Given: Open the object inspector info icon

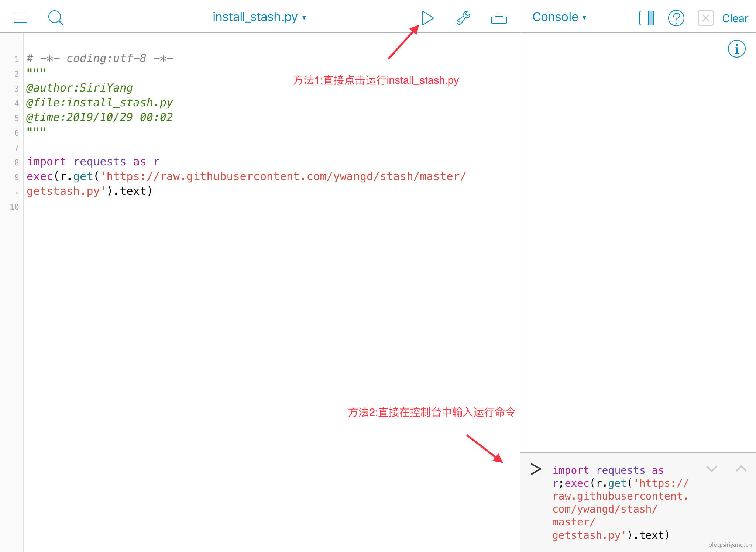Looking at the screenshot, I should click(736, 49).
